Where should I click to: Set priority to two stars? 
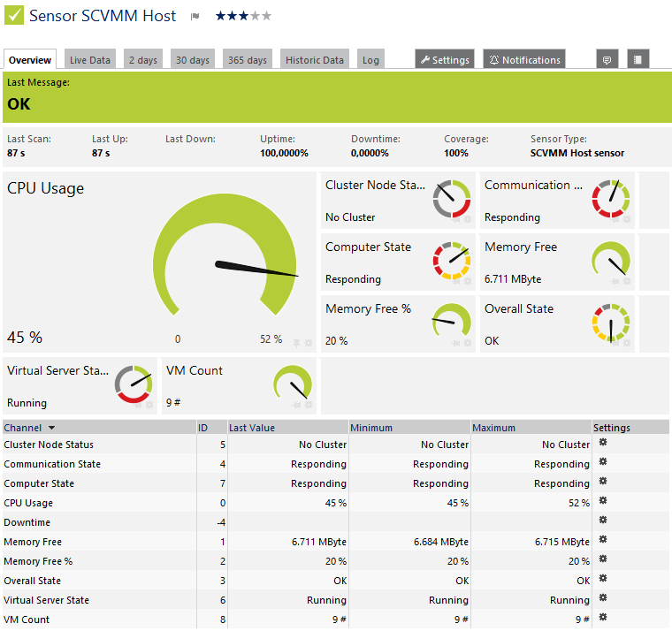233,16
